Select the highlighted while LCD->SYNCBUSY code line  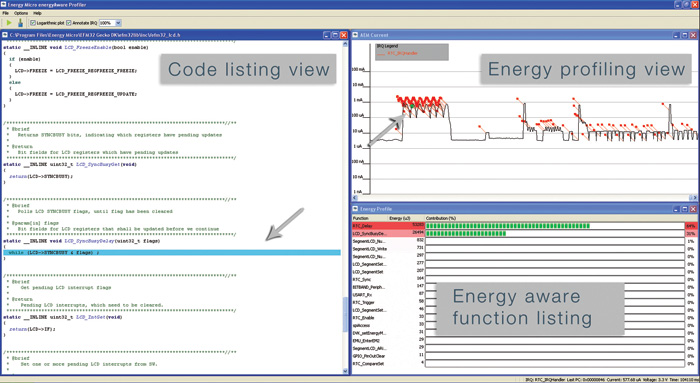(x=172, y=253)
